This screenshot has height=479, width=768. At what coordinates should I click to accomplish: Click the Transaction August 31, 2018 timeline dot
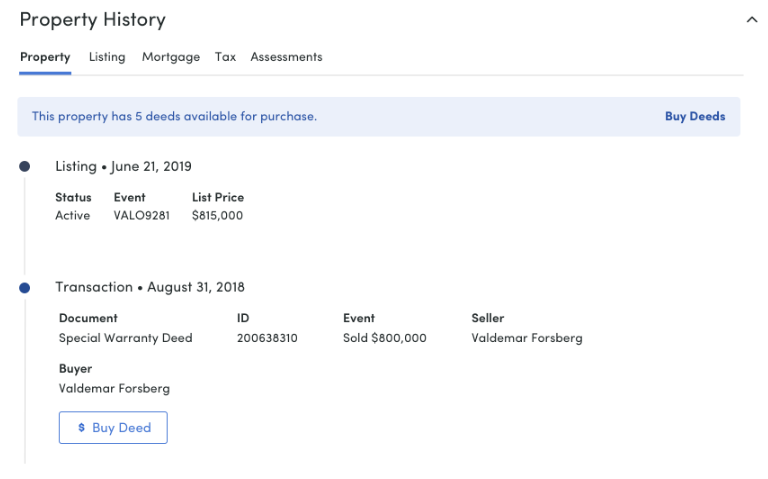(24, 288)
